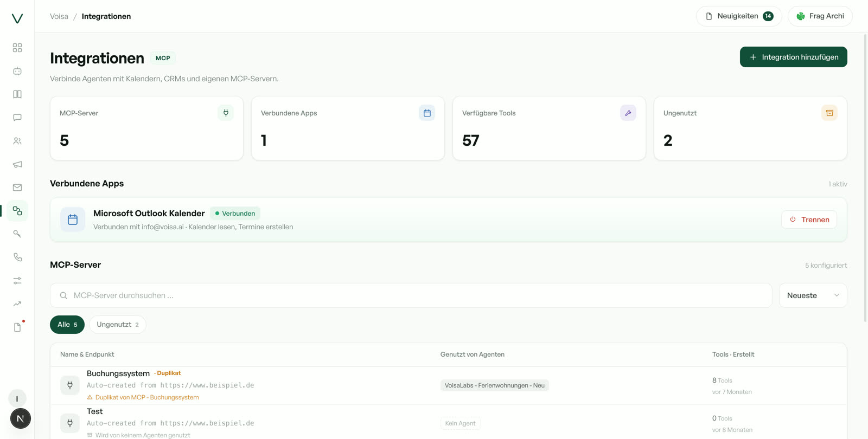Open the conversations chat bubble icon
The image size is (868, 439).
(17, 118)
